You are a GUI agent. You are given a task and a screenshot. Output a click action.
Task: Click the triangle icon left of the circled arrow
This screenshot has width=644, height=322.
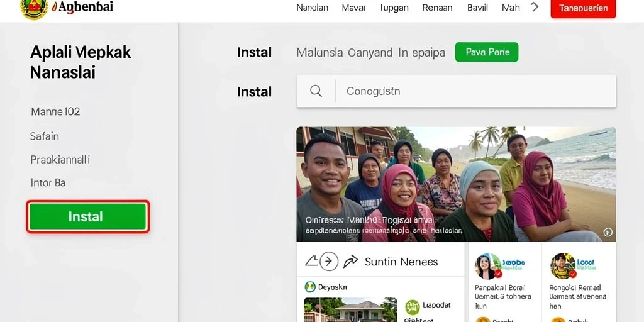pyautogui.click(x=311, y=261)
